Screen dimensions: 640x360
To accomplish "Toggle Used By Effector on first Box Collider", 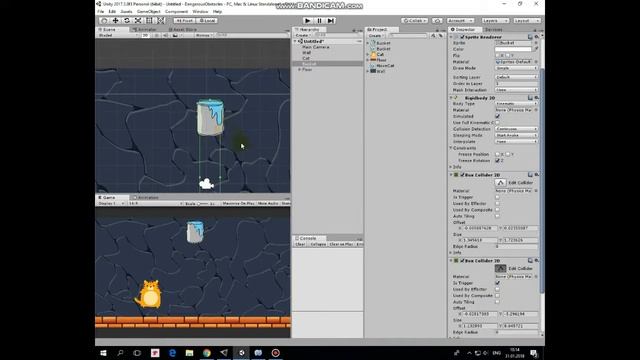I will point(498,203).
